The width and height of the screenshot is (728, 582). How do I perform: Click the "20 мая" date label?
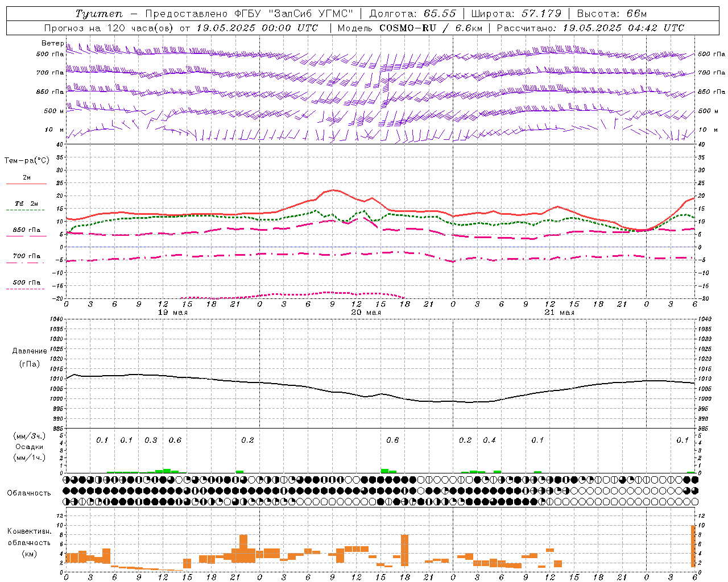pyautogui.click(x=366, y=313)
